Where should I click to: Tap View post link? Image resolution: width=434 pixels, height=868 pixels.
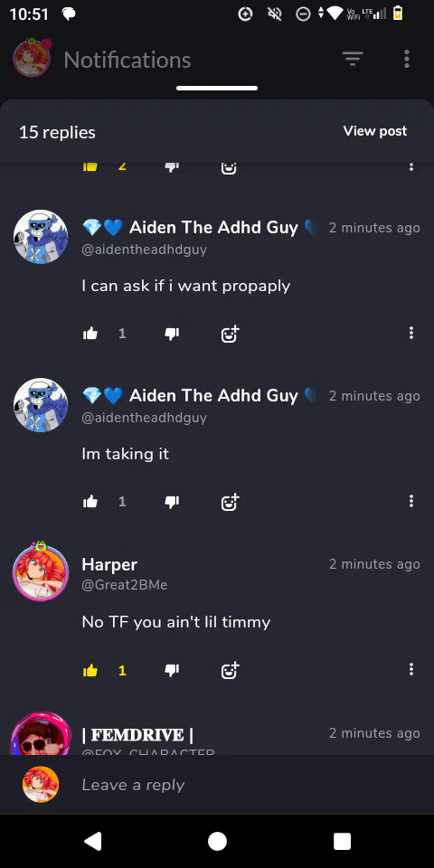click(x=374, y=131)
